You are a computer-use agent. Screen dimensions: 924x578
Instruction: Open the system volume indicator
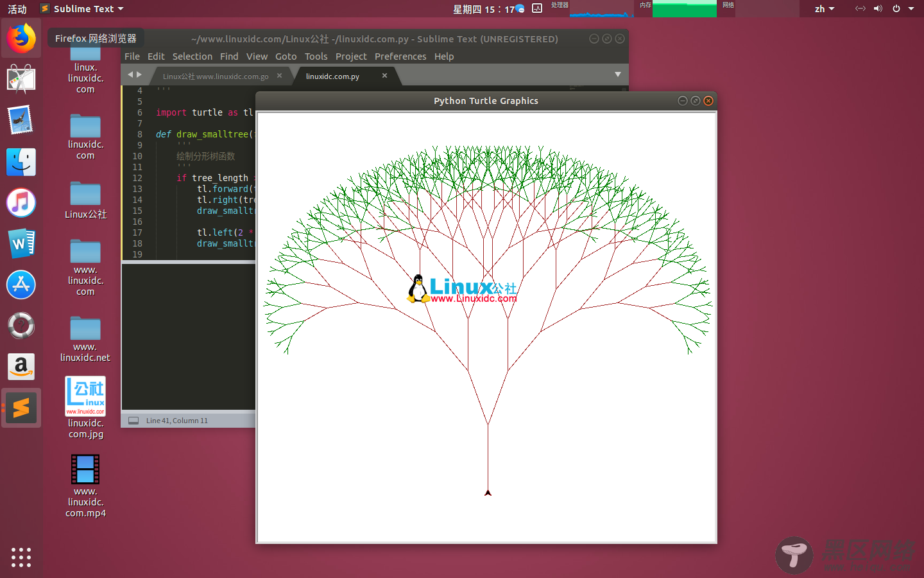click(x=878, y=8)
